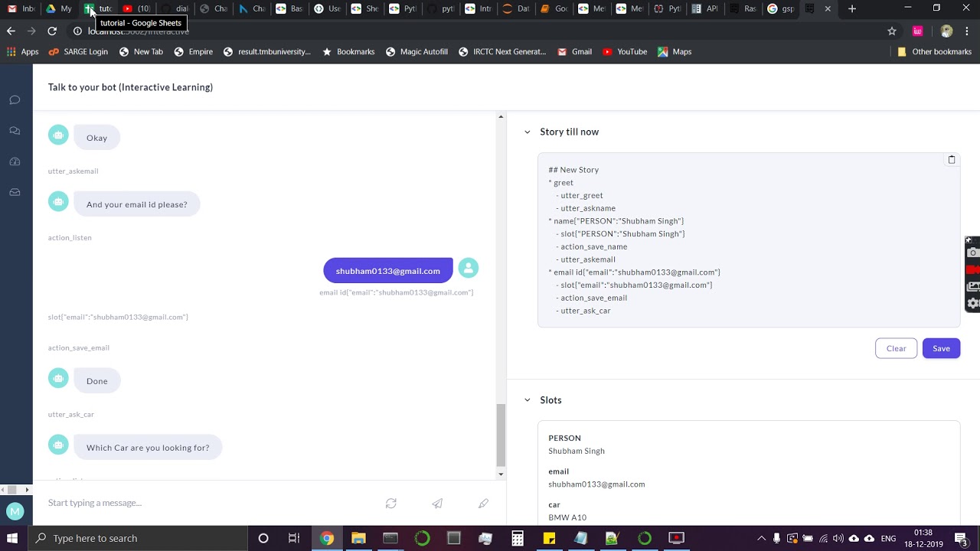Click the pink extension icon in toolbar
Image resolution: width=980 pixels, height=551 pixels.
coord(917,31)
